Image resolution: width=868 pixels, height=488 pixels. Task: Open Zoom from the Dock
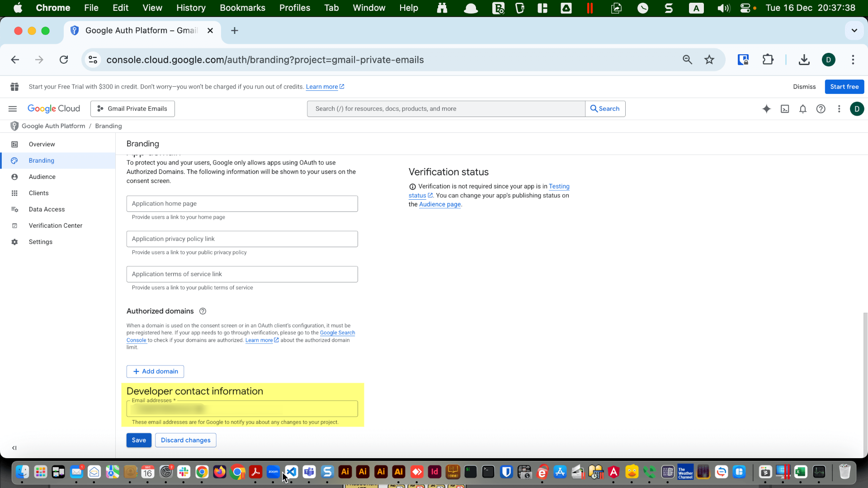coord(273,472)
